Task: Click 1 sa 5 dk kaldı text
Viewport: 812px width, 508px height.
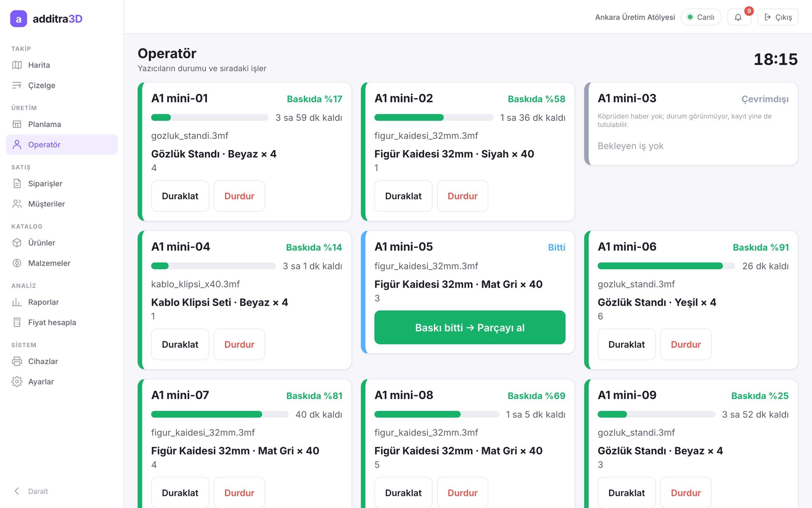Action: [x=536, y=415]
